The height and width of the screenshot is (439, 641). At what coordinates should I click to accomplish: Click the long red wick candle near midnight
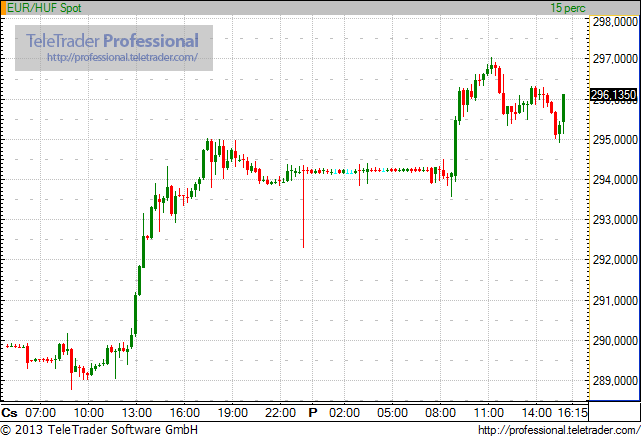[303, 206]
